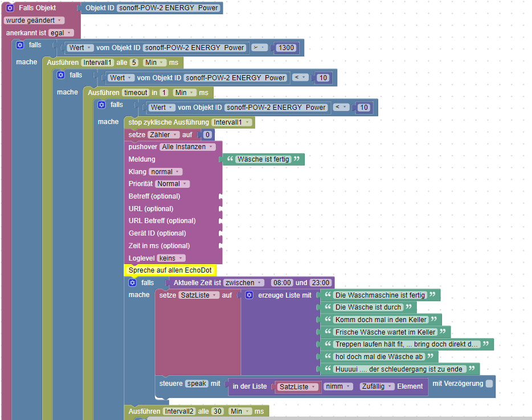Image resolution: width=532 pixels, height=420 pixels.
Task: Edit the Intervall2 name field
Action: pos(179,411)
